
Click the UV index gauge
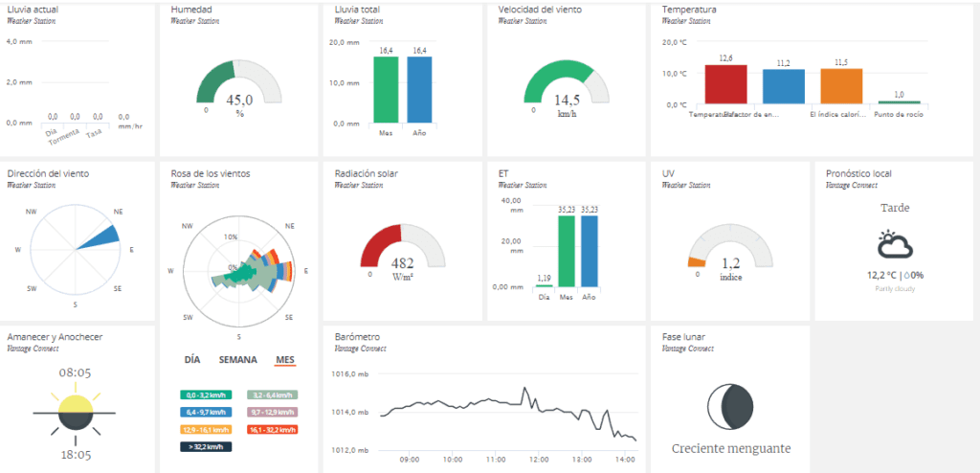point(730,246)
